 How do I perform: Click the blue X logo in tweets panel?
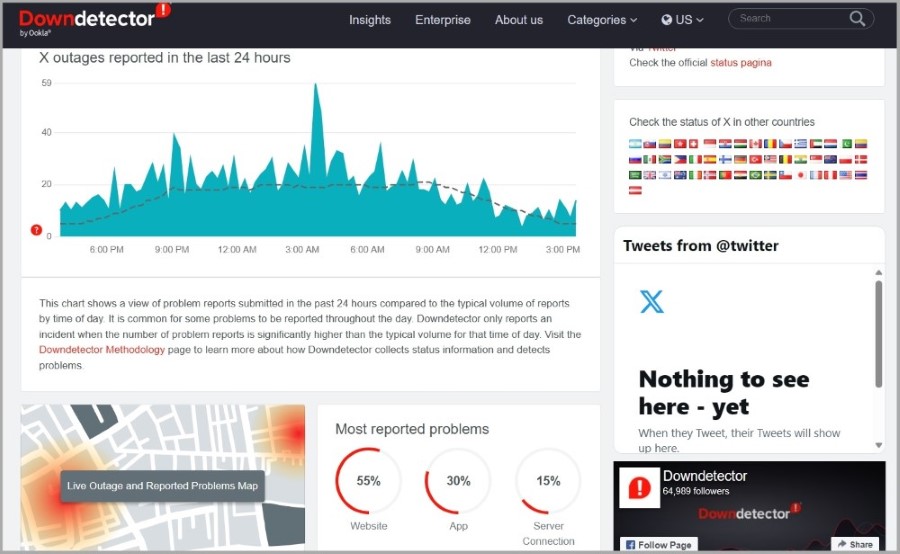tap(651, 301)
